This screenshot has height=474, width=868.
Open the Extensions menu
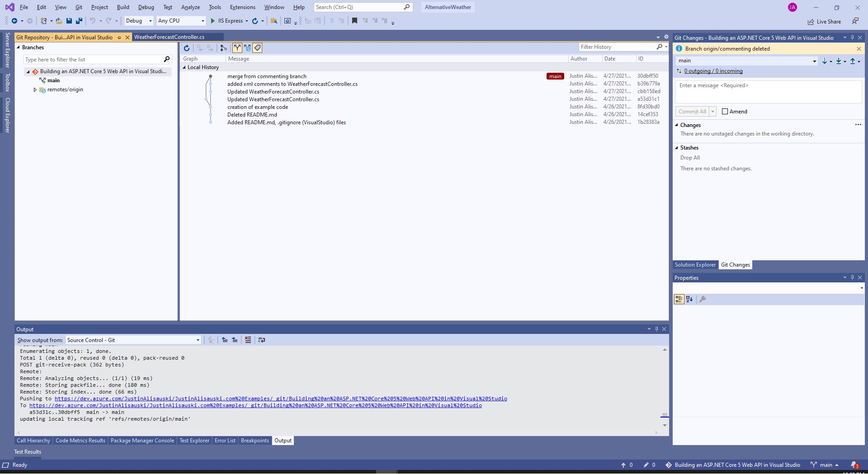click(x=242, y=7)
